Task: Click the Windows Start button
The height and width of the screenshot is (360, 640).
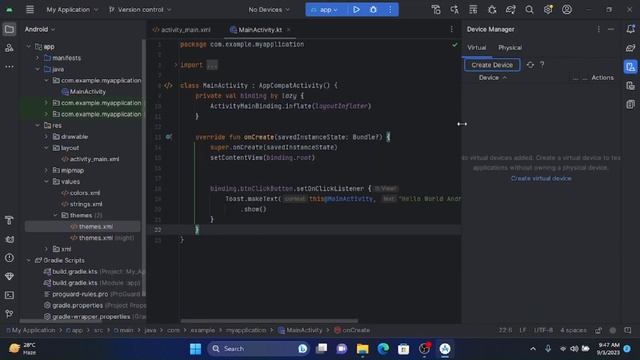Action: point(196,349)
